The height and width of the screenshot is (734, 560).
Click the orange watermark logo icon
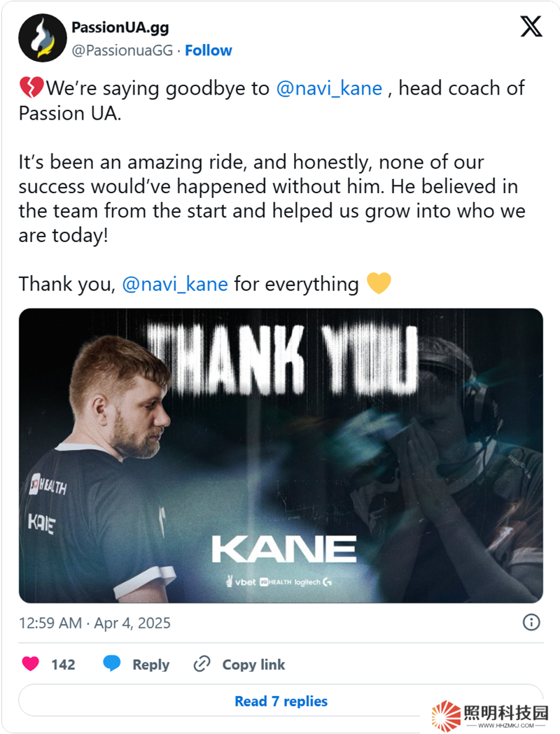(446, 715)
